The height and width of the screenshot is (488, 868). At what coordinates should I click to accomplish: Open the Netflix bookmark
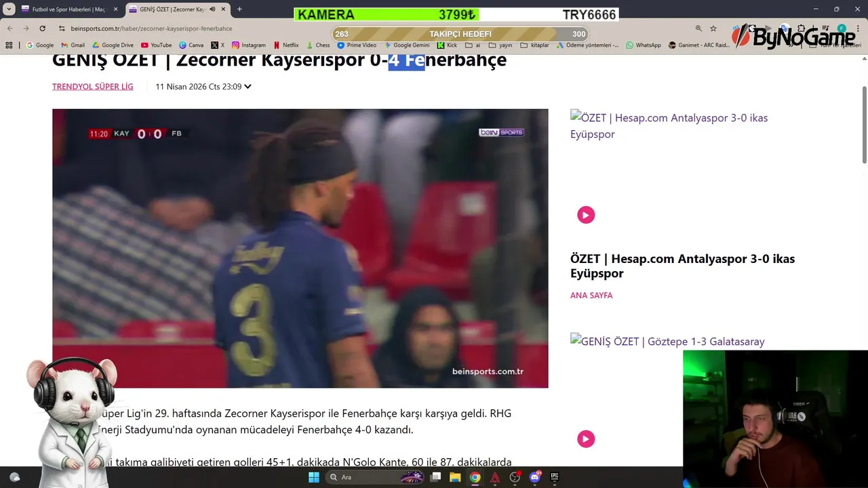(285, 45)
